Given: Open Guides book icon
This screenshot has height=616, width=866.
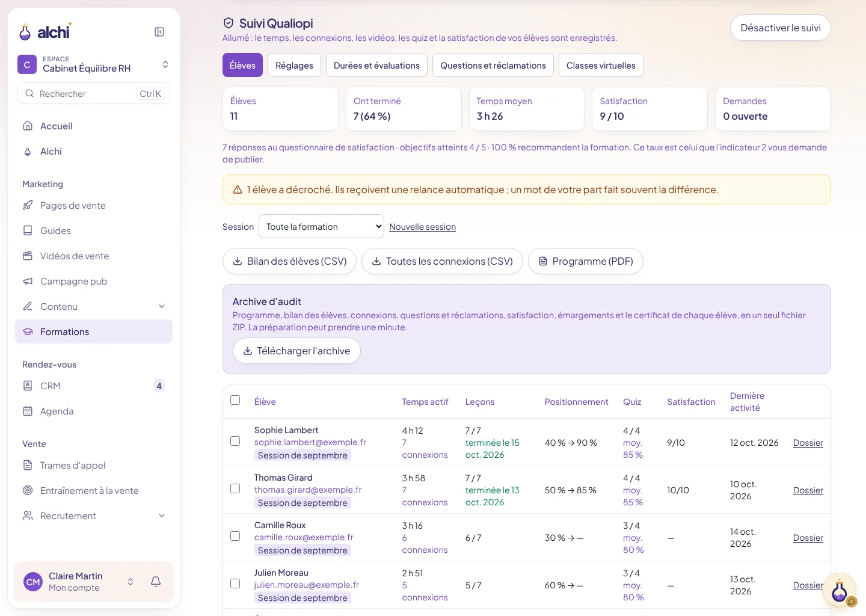Looking at the screenshot, I should pyautogui.click(x=28, y=230).
